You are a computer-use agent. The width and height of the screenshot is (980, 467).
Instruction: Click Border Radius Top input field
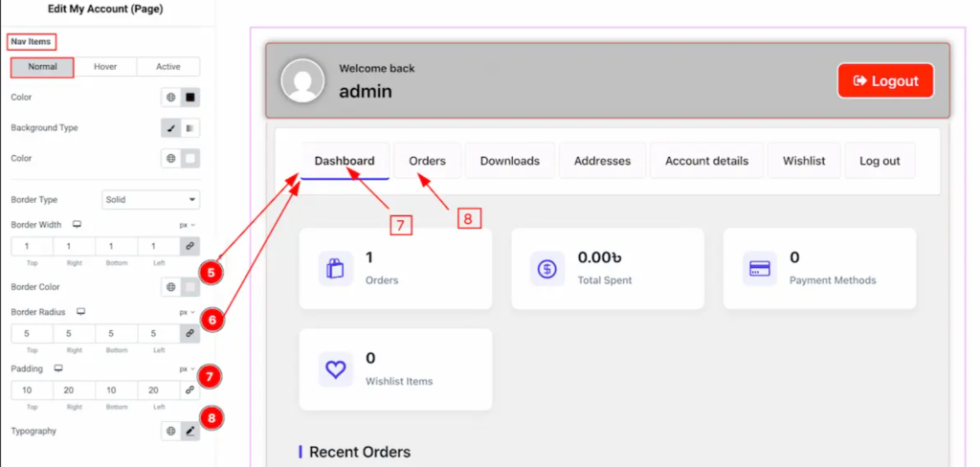32,334
